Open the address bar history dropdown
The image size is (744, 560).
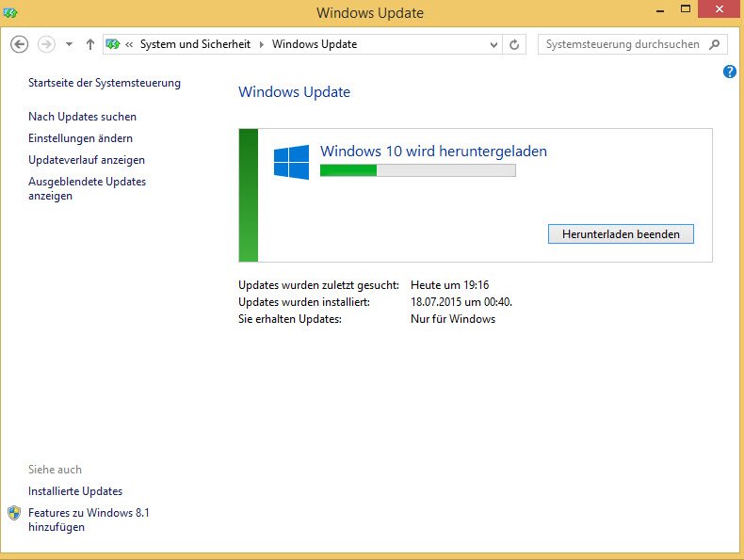[x=493, y=44]
